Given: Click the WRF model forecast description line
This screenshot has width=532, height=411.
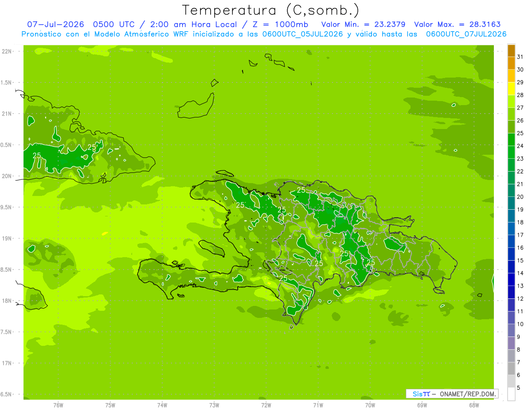Looking at the screenshot, I should coord(264,34).
